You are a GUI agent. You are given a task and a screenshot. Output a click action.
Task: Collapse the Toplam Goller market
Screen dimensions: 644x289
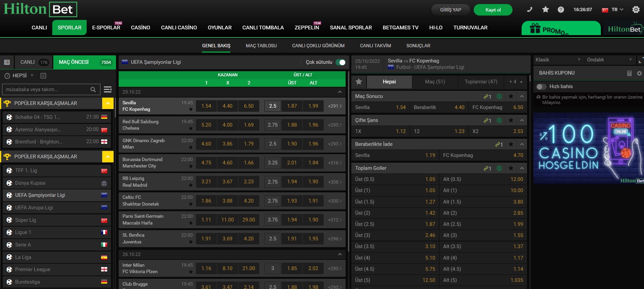coord(522,168)
